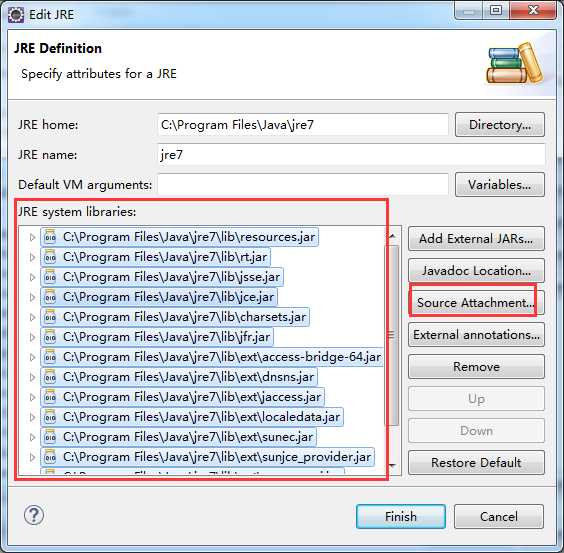Screen dimensions: 564x553
Task: Click the library list scroll up arrow
Action: pos(392,236)
